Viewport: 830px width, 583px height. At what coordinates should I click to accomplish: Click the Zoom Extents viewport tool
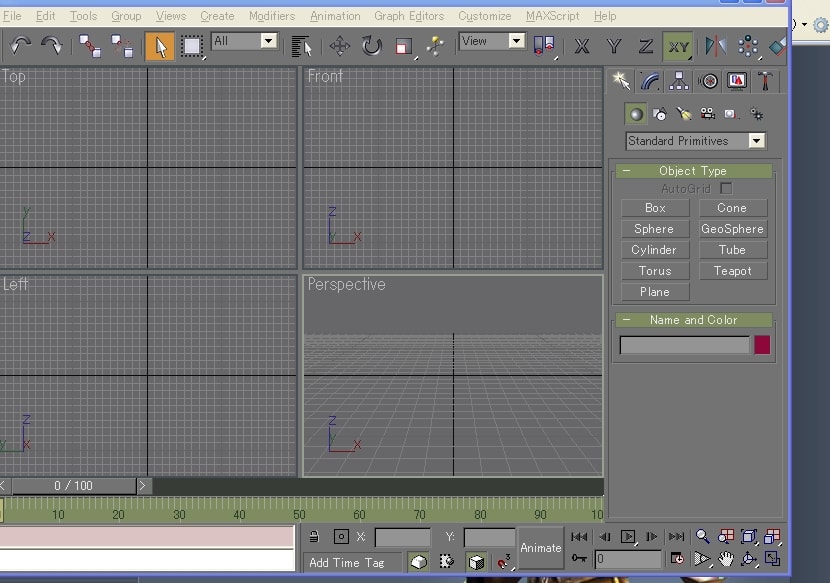click(x=749, y=536)
